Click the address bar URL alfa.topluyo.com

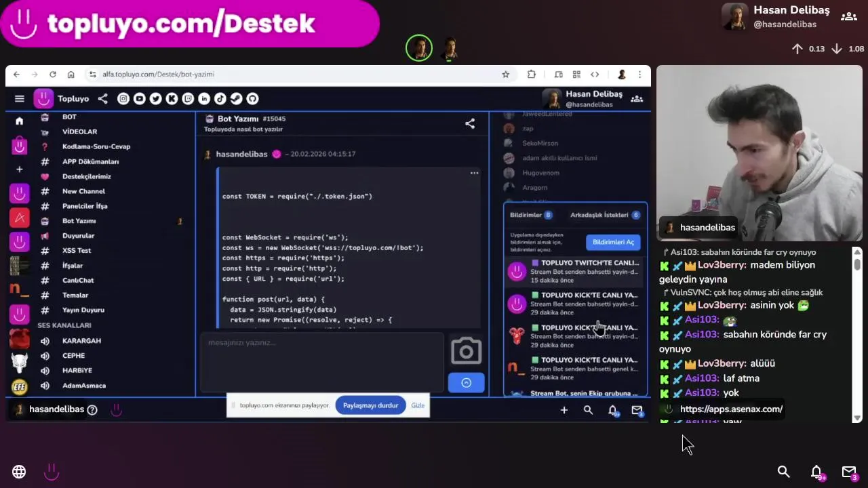click(158, 75)
